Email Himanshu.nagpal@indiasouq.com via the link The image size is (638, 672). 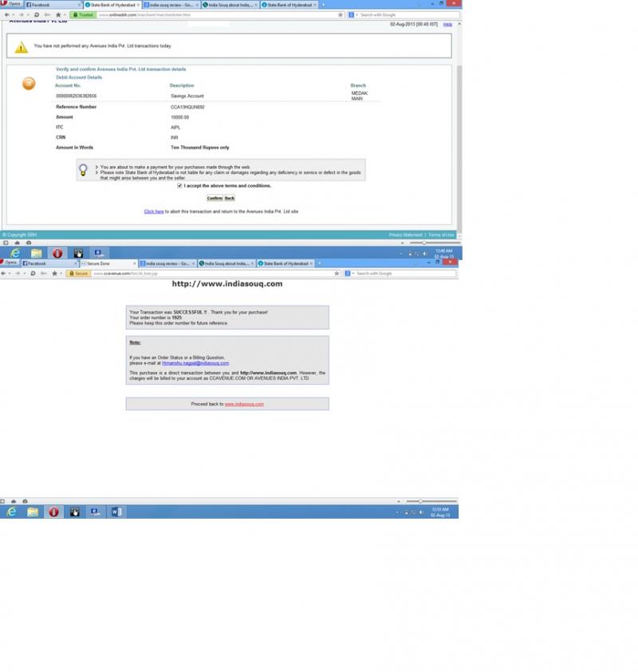pos(195,363)
